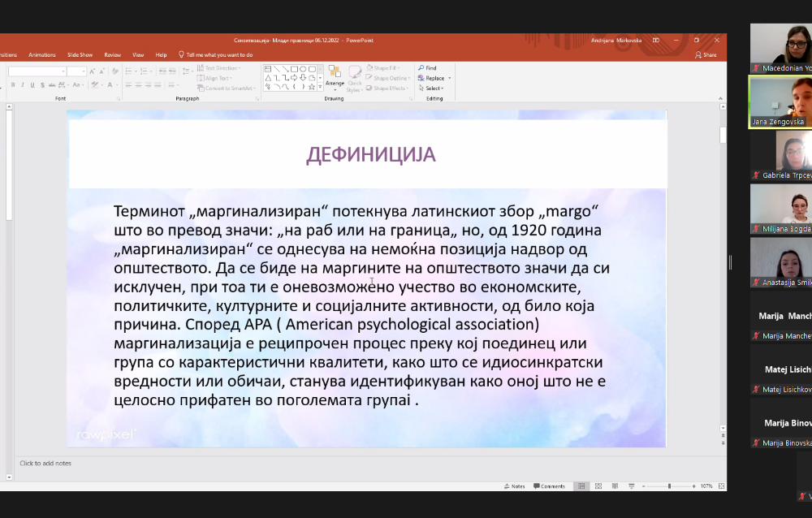Expand the Select dropdown in Editing

pos(434,88)
